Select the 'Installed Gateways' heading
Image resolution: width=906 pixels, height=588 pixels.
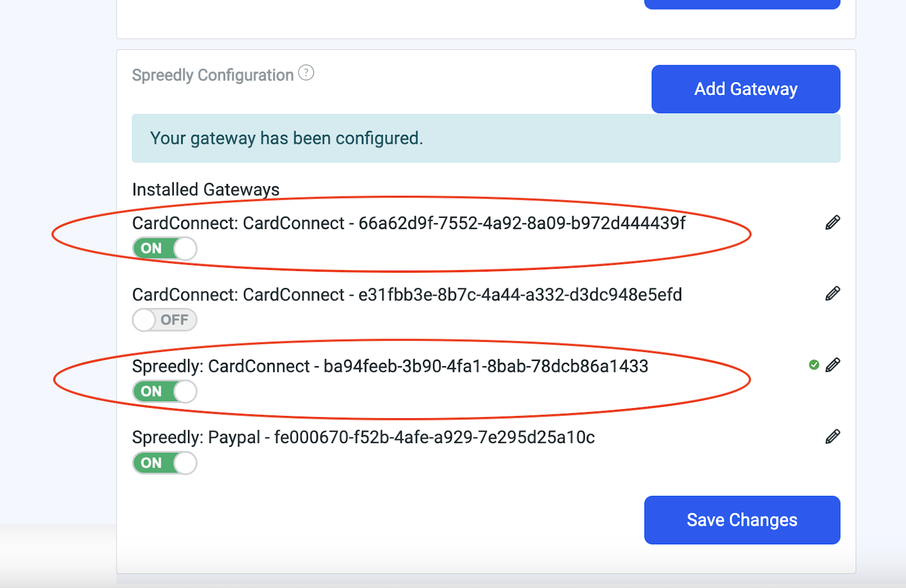pos(206,190)
